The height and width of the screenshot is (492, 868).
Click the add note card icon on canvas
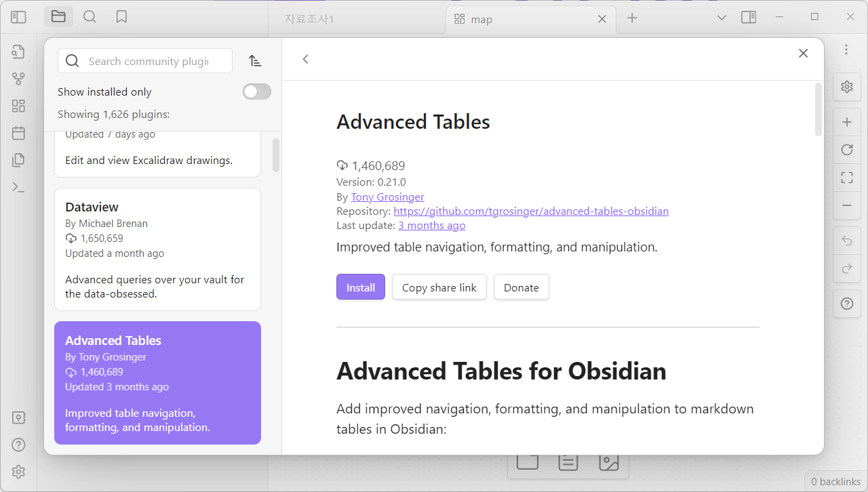[x=527, y=462]
